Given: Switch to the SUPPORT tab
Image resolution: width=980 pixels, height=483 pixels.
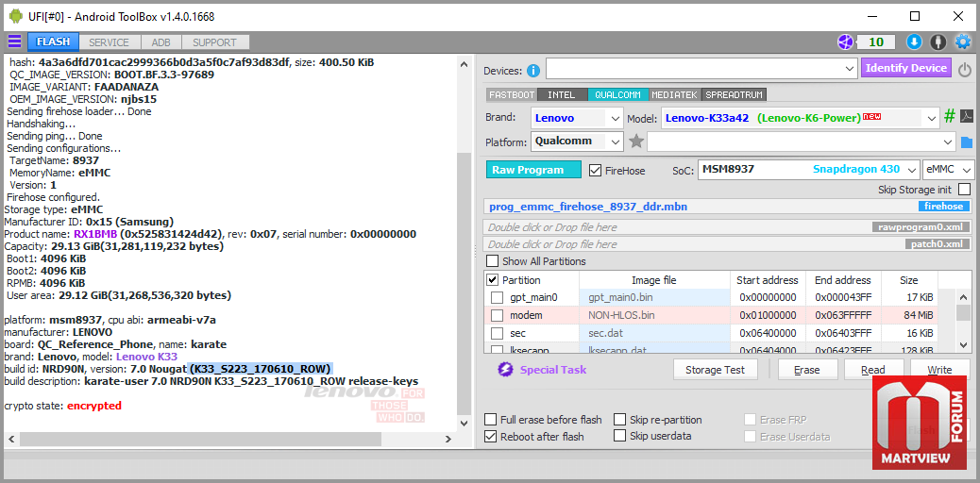Looking at the screenshot, I should click(214, 42).
